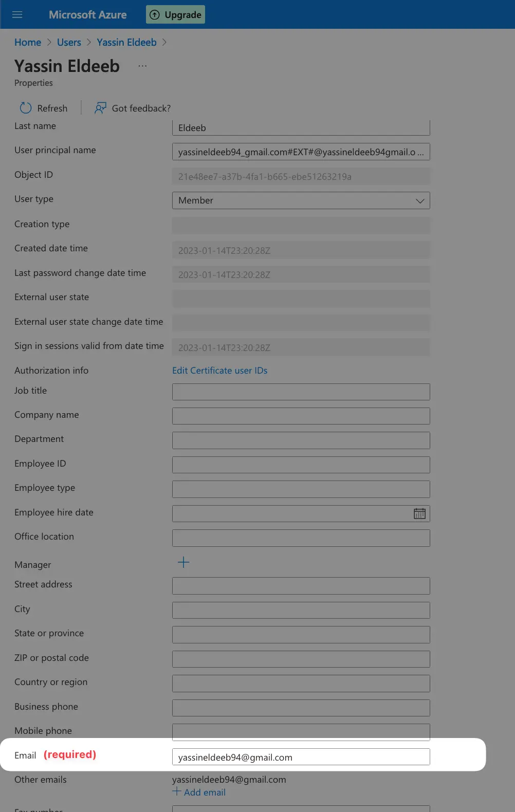
Task: Click Microsoft Azure in the top bar
Action: 87,14
